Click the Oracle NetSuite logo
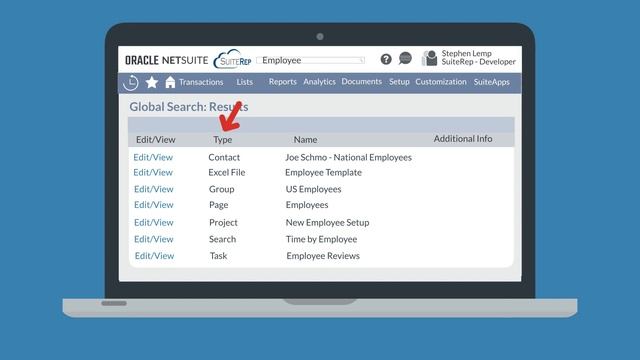 (x=167, y=60)
